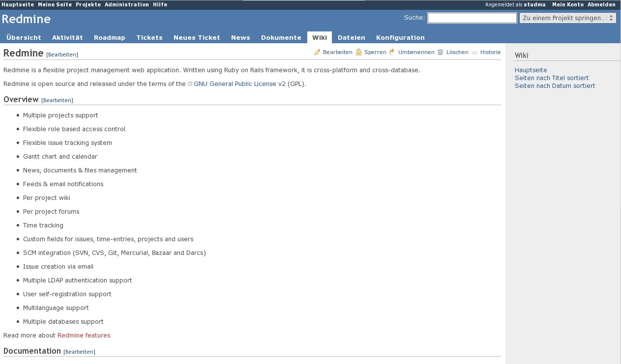Open Administration in top menu
621x364 pixels.
tap(127, 4)
